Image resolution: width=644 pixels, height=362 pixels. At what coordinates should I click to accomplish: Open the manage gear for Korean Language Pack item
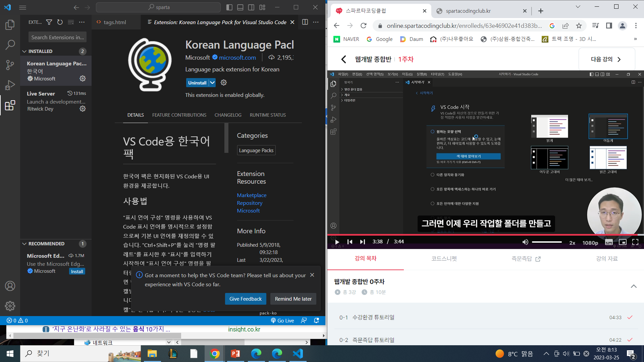[83, 78]
